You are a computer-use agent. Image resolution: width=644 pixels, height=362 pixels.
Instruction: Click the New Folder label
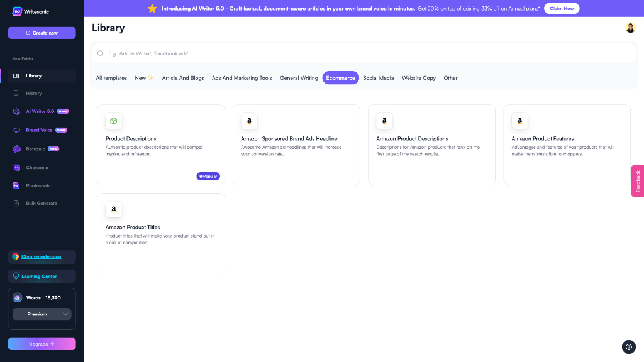click(x=23, y=59)
